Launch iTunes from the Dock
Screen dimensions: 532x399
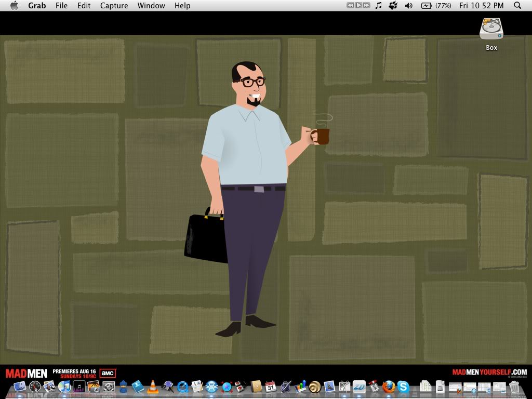coord(64,387)
